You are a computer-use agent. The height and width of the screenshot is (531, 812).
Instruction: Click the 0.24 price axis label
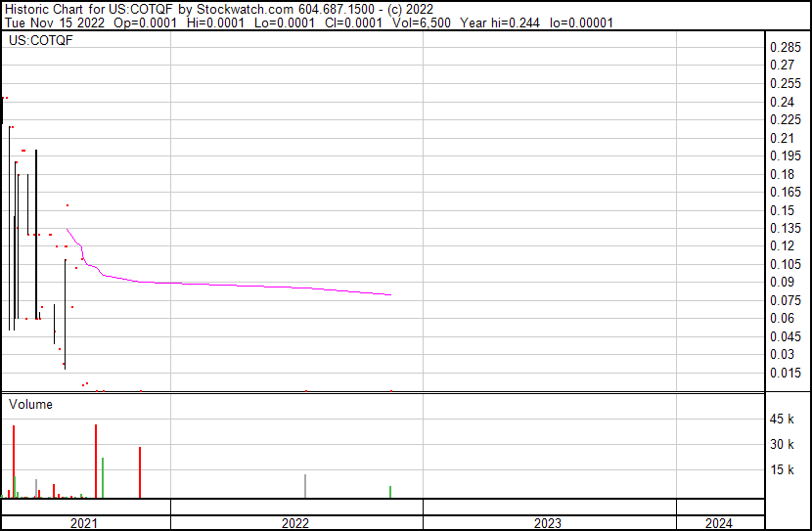(783, 103)
